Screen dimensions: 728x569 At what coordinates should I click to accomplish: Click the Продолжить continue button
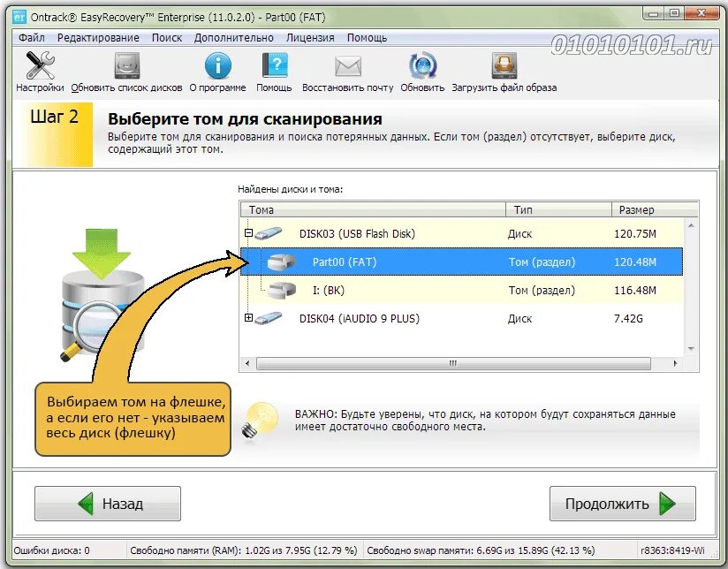pyautogui.click(x=623, y=504)
